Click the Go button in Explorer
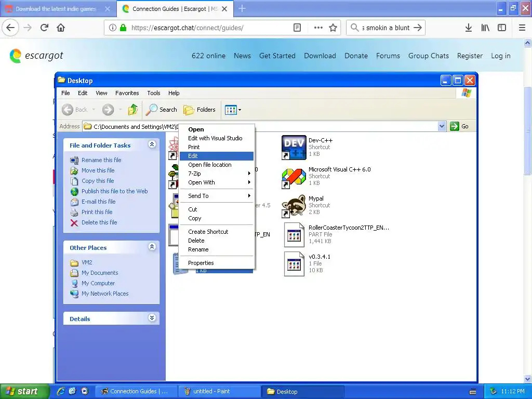 click(459, 126)
